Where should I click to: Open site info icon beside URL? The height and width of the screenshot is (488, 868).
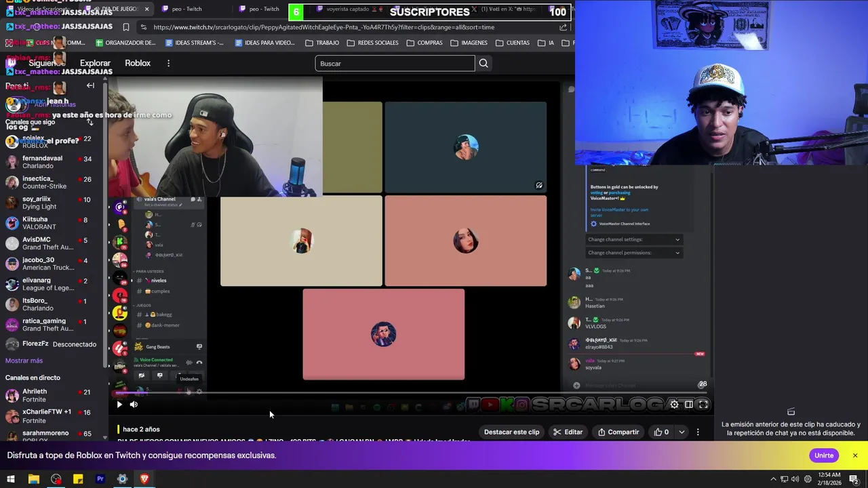click(143, 27)
